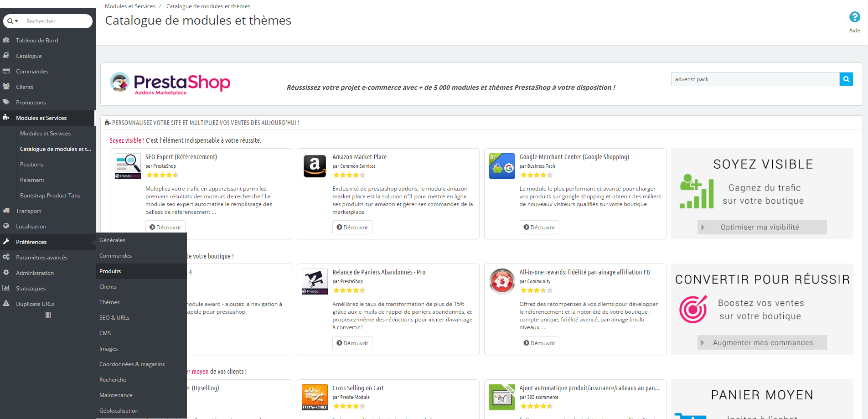Click the All-in-one rewards module icon
Screen dimensions: 868x419
tap(502, 281)
